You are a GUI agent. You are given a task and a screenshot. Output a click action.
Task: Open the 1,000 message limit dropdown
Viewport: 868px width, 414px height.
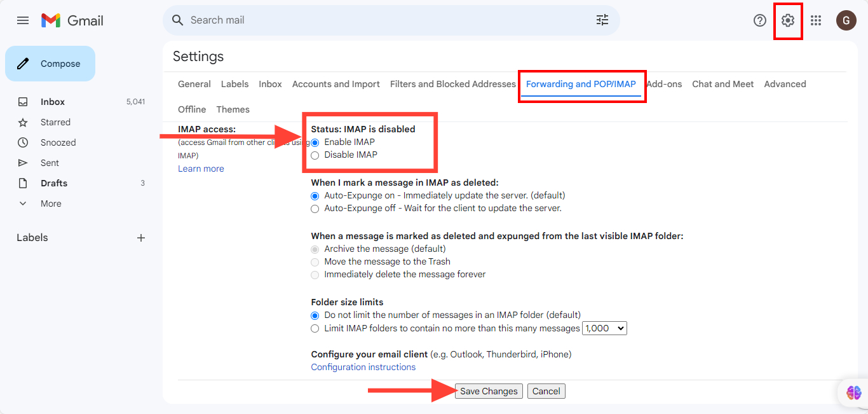coord(605,328)
